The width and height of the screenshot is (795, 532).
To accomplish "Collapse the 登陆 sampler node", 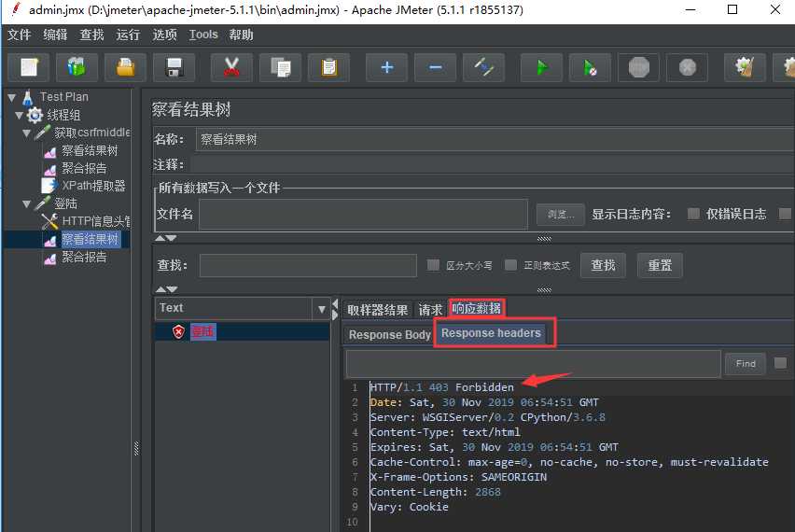I will (x=27, y=203).
